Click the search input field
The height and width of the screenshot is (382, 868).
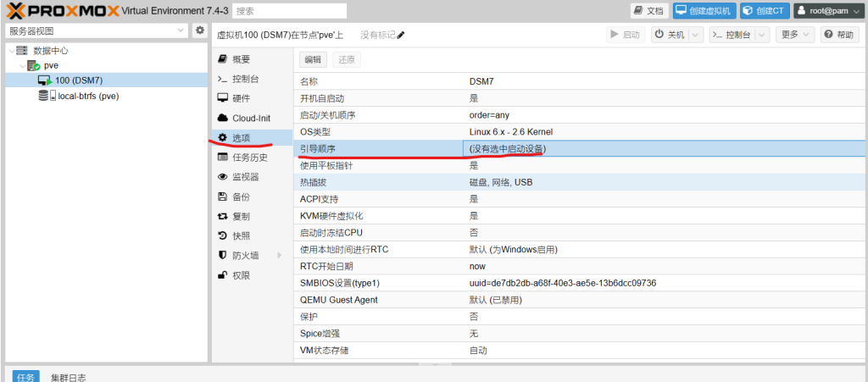click(x=289, y=11)
